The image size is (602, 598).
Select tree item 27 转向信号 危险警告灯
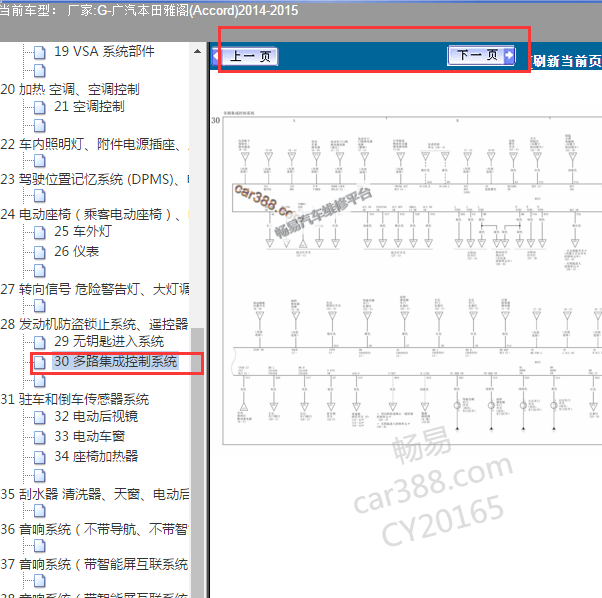point(94,289)
